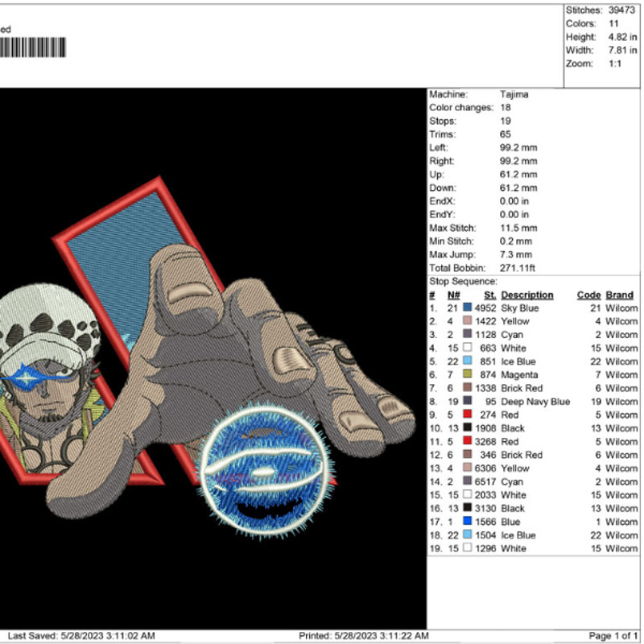
Task: Click the barcode at the top left
Action: 33,48
